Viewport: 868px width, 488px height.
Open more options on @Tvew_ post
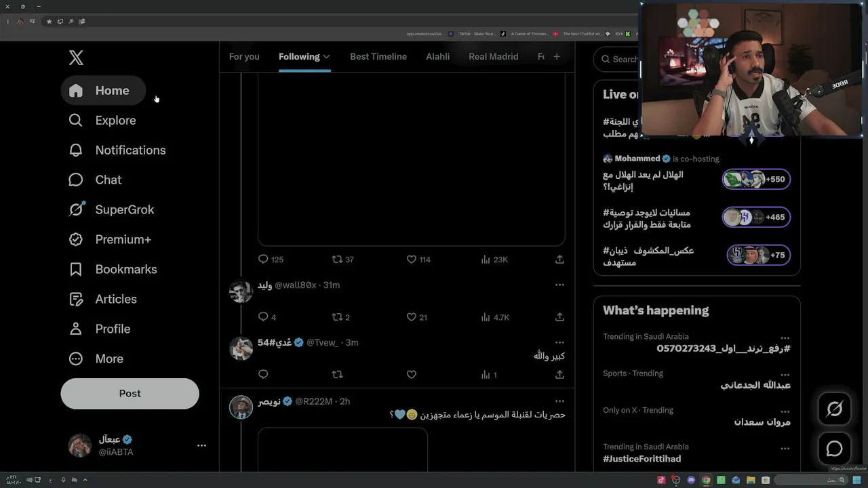[559, 342]
